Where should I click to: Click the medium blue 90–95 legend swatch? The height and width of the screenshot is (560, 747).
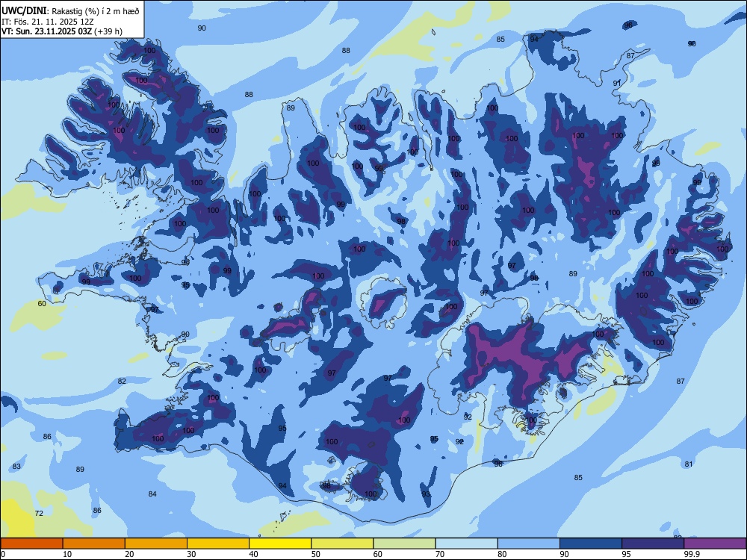coord(591,544)
